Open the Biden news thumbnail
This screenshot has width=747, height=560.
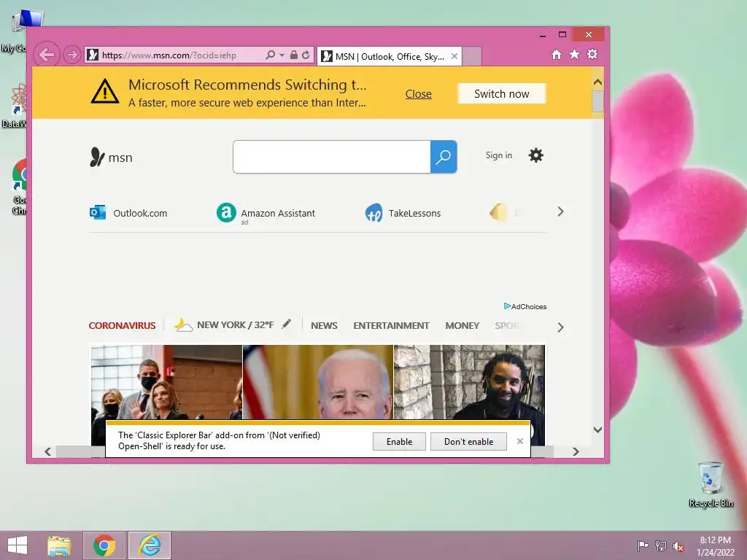(x=318, y=382)
